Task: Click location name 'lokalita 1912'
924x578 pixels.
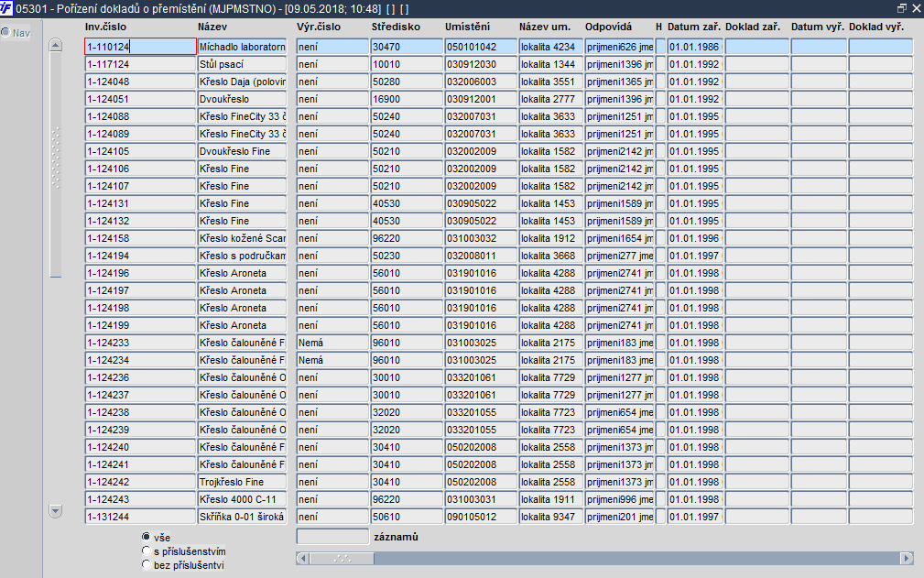Action: (x=551, y=238)
